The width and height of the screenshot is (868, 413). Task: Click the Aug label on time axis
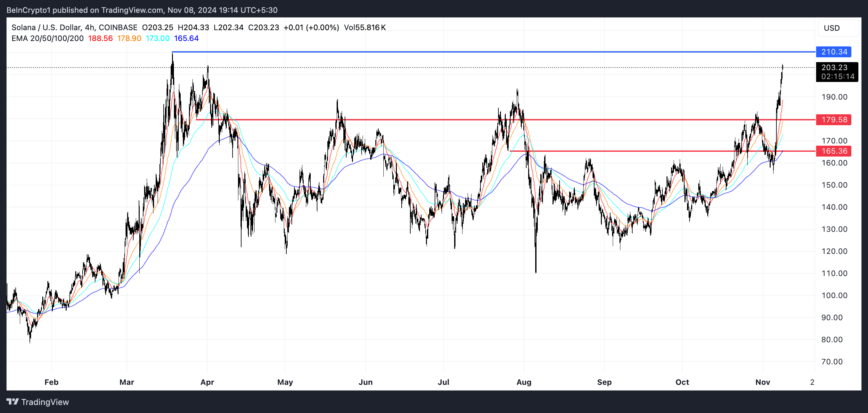[x=524, y=382]
